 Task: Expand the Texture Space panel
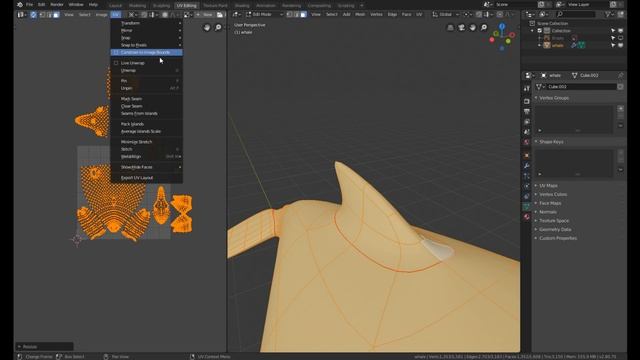553,220
